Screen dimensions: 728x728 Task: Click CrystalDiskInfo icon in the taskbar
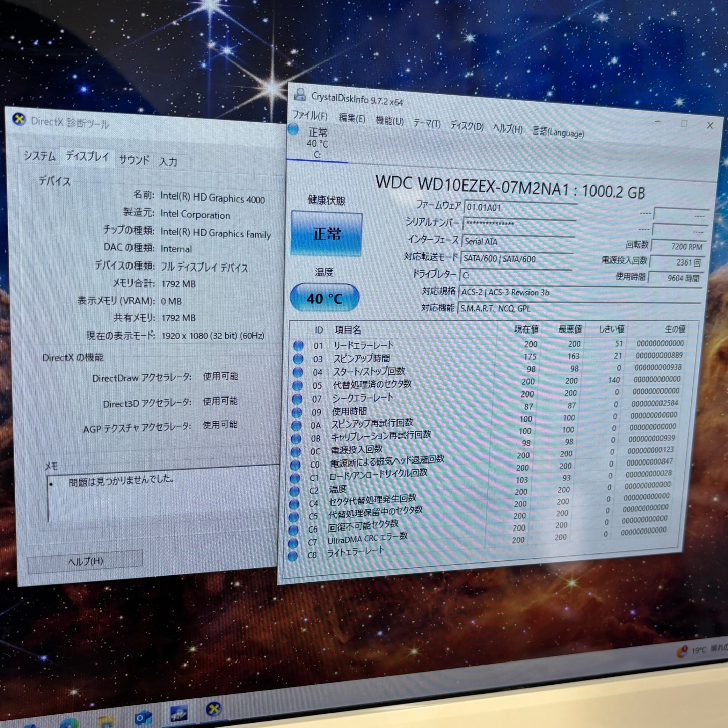tap(178, 713)
